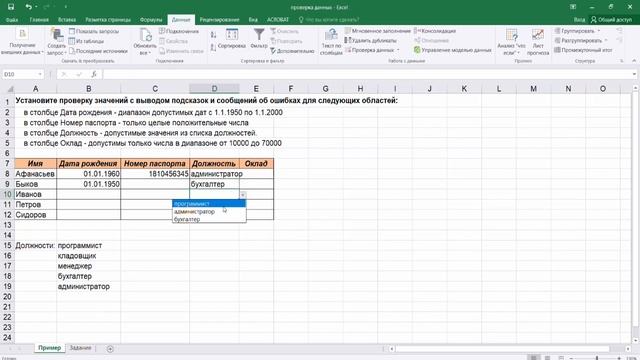Click the Insert Function fx button
Image resolution: width=640 pixels, height=360 pixels.
coord(93,74)
